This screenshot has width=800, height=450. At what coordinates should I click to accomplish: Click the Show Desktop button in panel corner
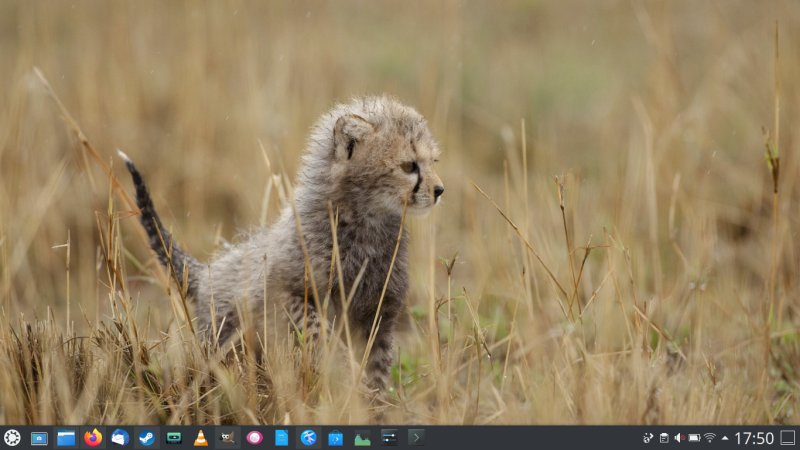[788, 438]
